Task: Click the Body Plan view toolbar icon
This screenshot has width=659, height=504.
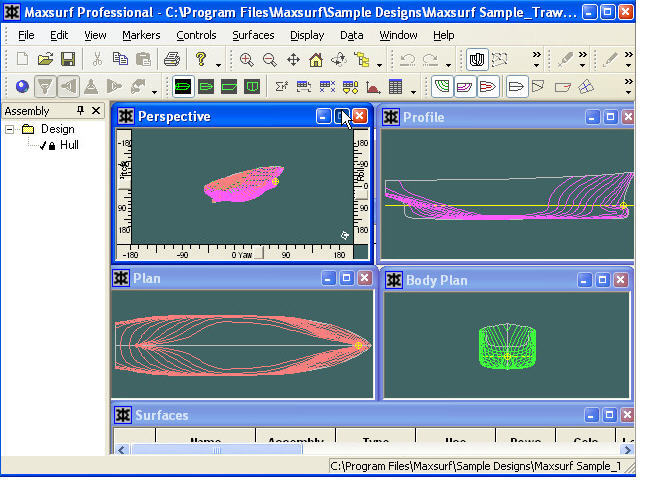Action: (252, 87)
